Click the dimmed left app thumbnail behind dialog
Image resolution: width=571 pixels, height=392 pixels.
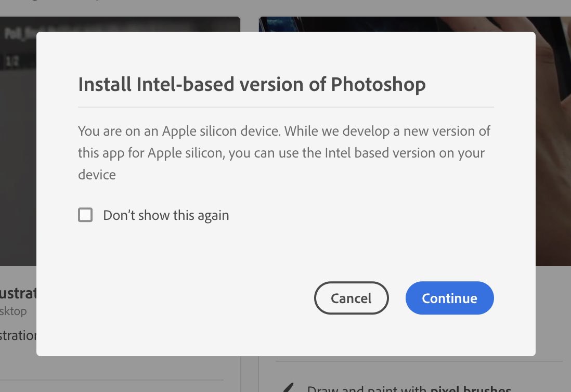tap(18, 146)
